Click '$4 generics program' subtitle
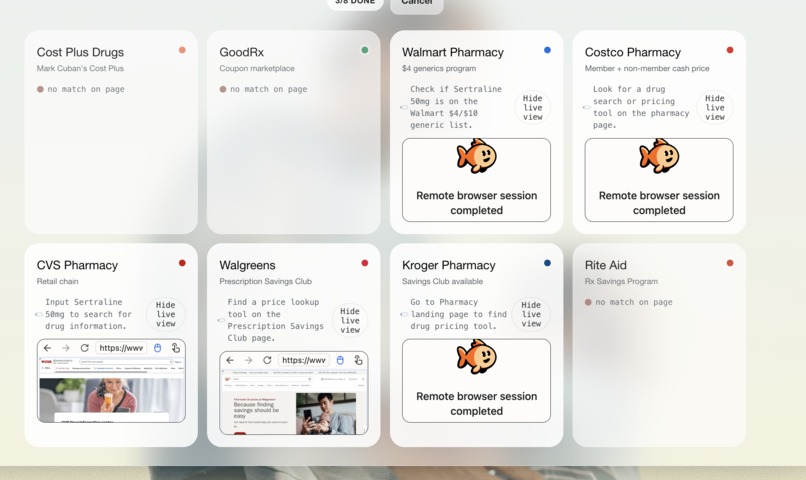 click(x=439, y=68)
